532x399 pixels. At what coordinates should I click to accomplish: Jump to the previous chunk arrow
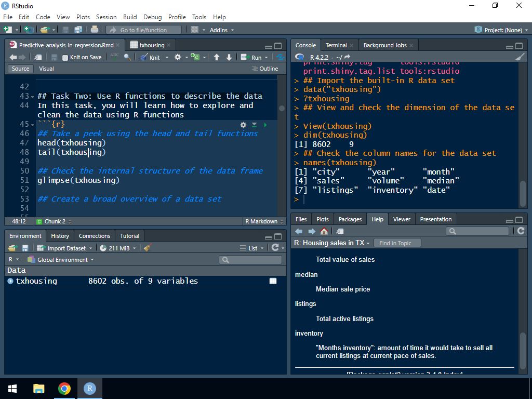pos(217,57)
